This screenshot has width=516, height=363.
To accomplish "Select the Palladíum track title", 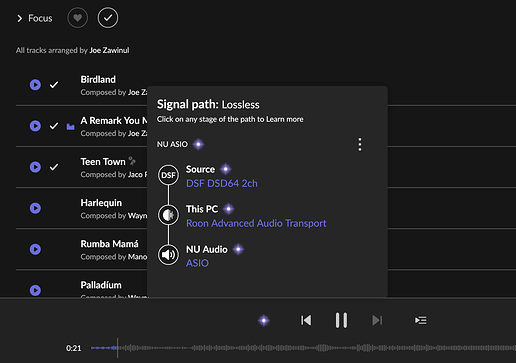I will pos(101,285).
